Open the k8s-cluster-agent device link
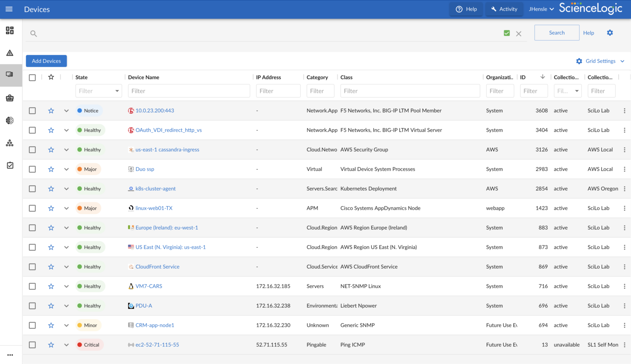The width and height of the screenshot is (631, 364). pyautogui.click(x=155, y=189)
